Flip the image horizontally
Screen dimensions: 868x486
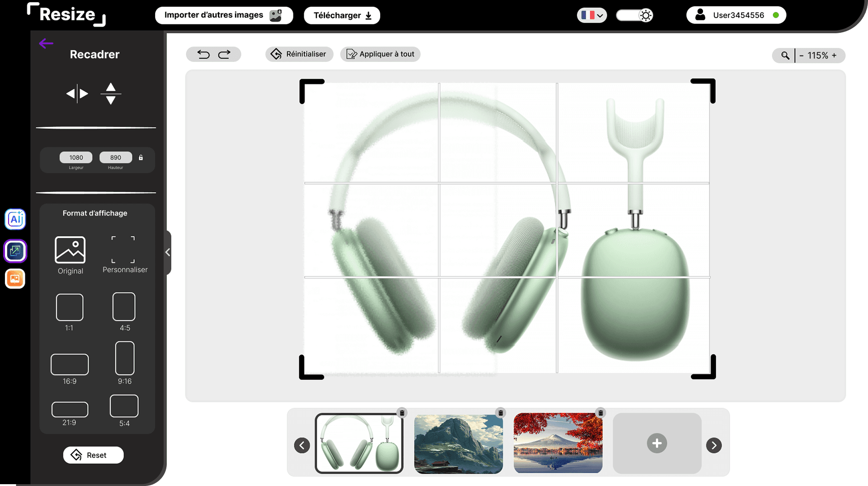(77, 94)
